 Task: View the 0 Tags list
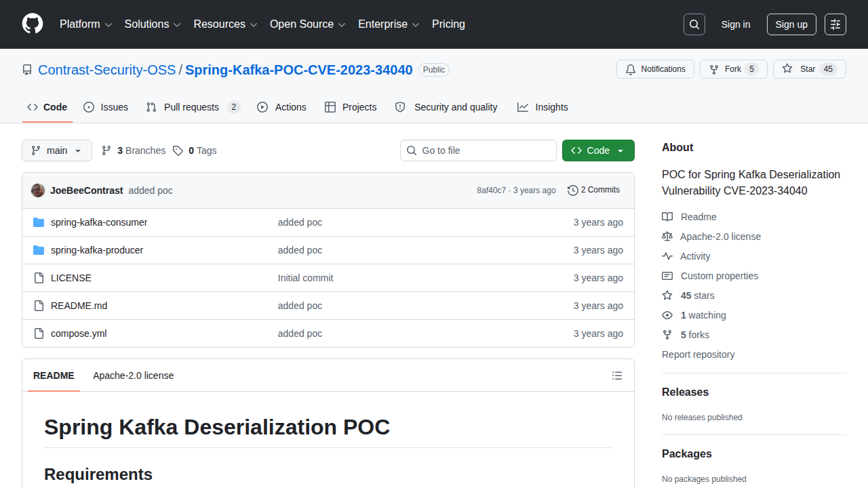[195, 150]
